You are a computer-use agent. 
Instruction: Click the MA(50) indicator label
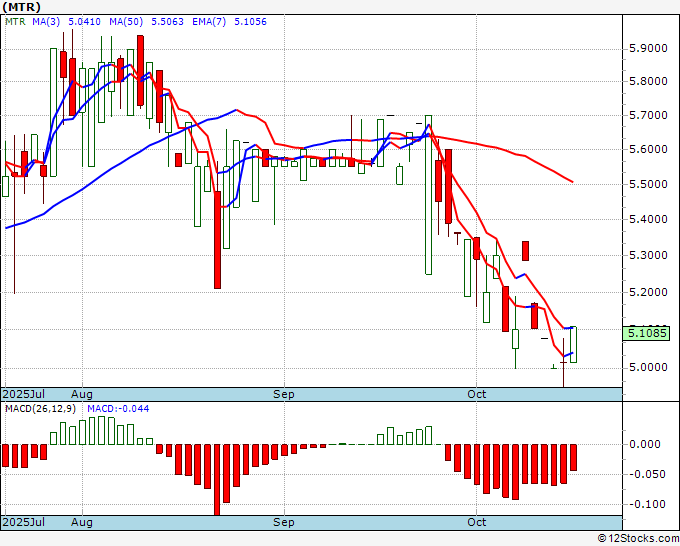point(126,22)
